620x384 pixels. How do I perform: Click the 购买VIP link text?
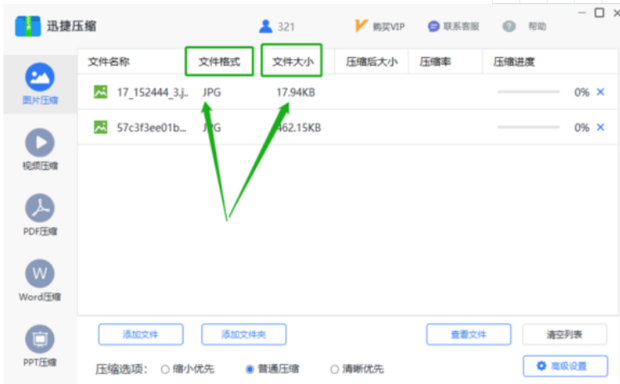click(x=389, y=27)
